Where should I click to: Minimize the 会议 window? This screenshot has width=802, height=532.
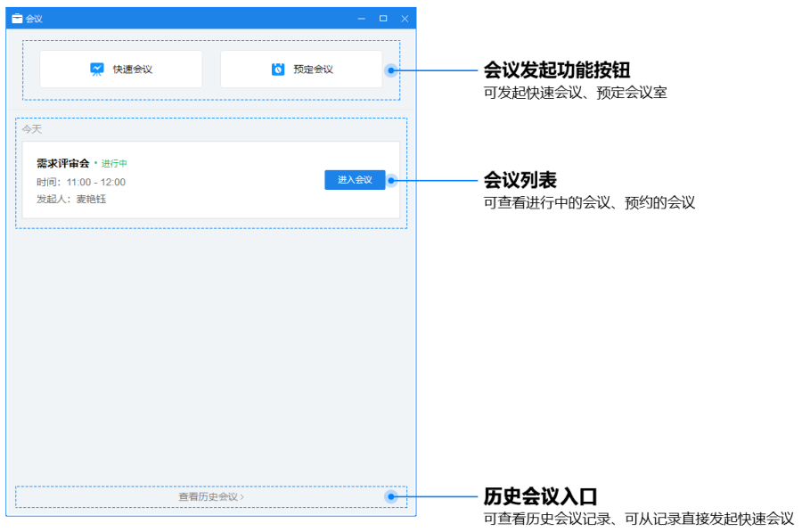pos(362,19)
